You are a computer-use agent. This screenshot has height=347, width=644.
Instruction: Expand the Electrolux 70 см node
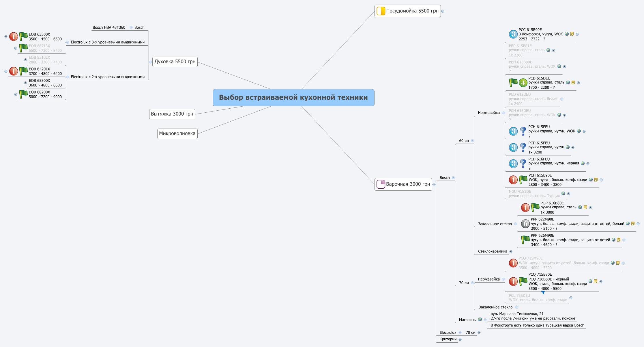click(479, 333)
